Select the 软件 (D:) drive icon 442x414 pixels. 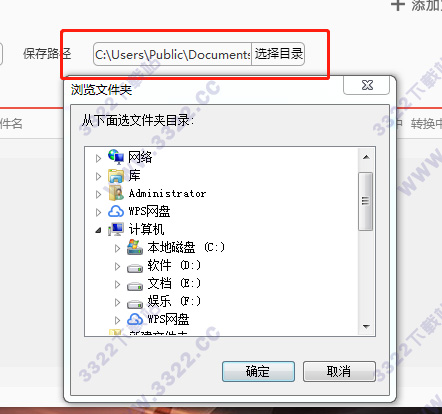(135, 268)
